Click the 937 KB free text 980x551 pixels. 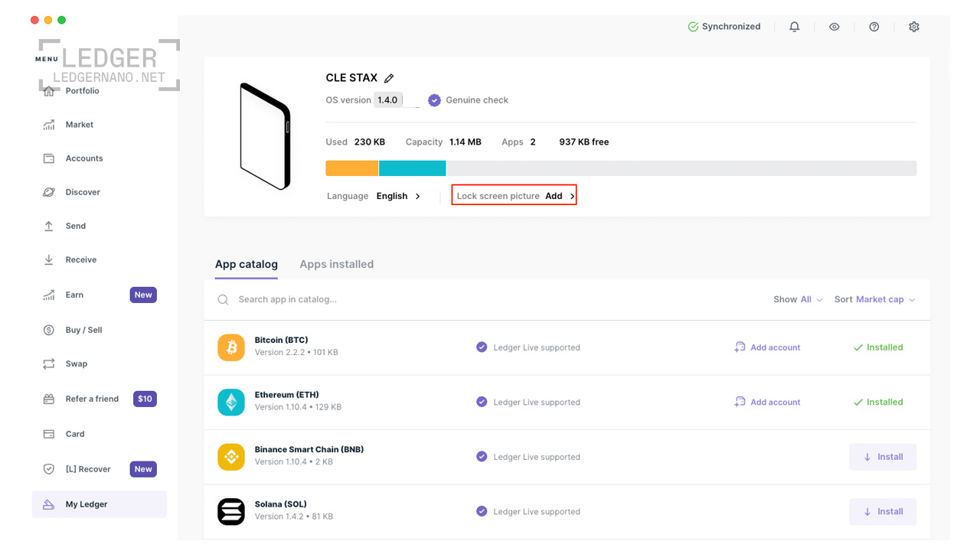[584, 142]
